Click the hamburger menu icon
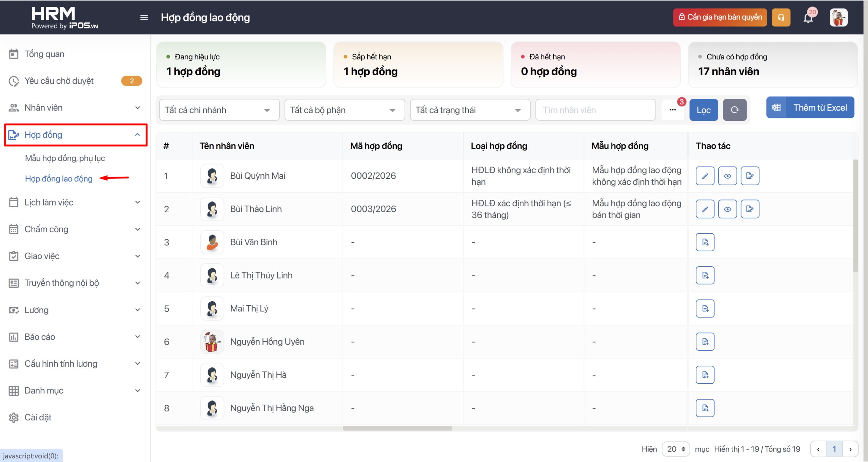This screenshot has width=868, height=462. click(144, 17)
